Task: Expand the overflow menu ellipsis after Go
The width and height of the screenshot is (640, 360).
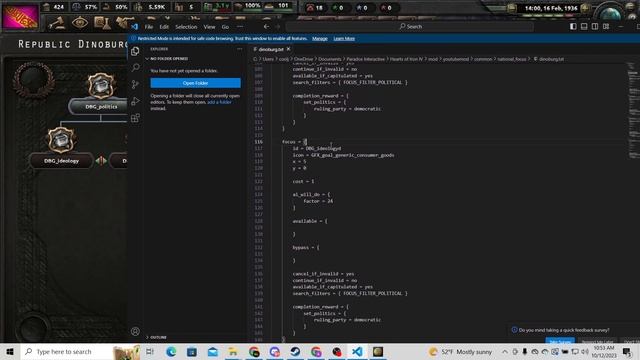Action: pyautogui.click(x=240, y=27)
